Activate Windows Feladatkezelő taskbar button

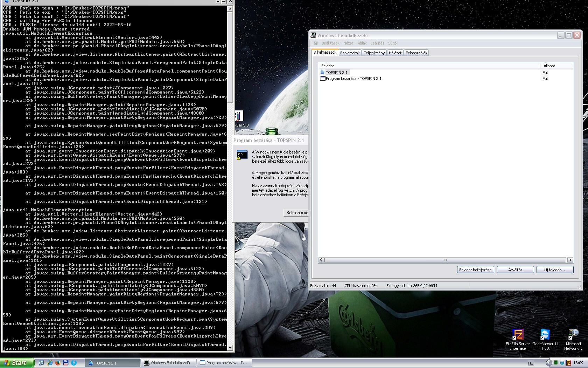point(168,363)
